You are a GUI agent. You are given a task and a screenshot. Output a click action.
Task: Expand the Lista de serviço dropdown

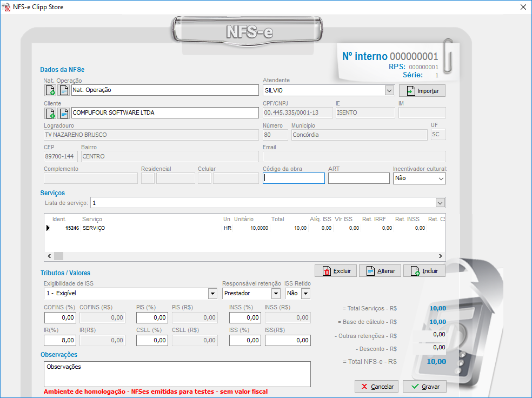click(440, 203)
